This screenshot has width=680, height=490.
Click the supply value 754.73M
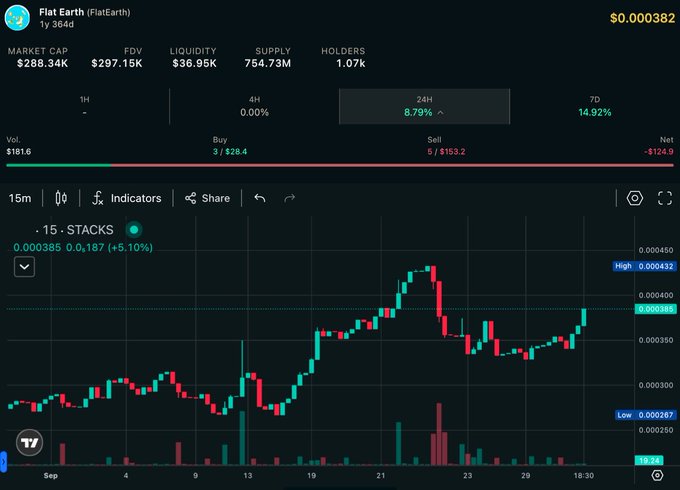[x=268, y=63]
